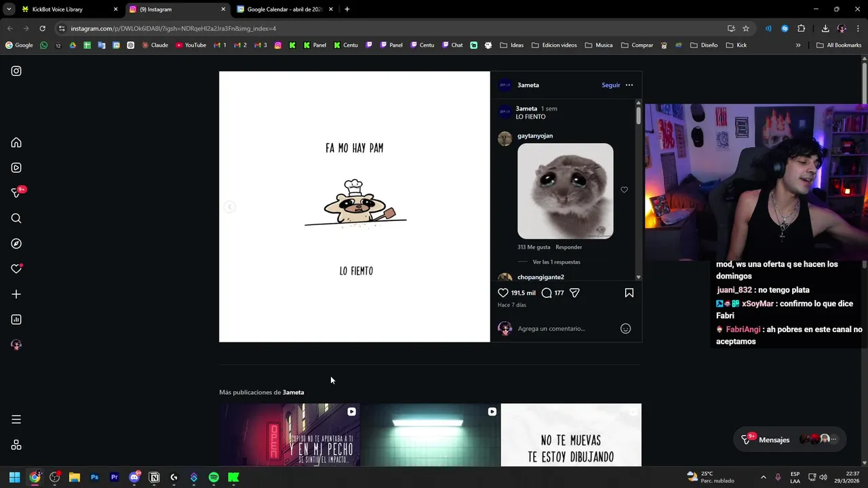Open Chrome downloads icon

click(825, 28)
